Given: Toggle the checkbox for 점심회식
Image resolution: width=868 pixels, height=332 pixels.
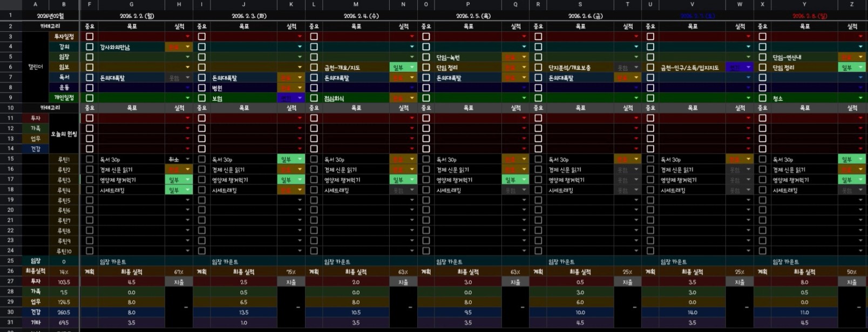Looking at the screenshot, I should [314, 98].
